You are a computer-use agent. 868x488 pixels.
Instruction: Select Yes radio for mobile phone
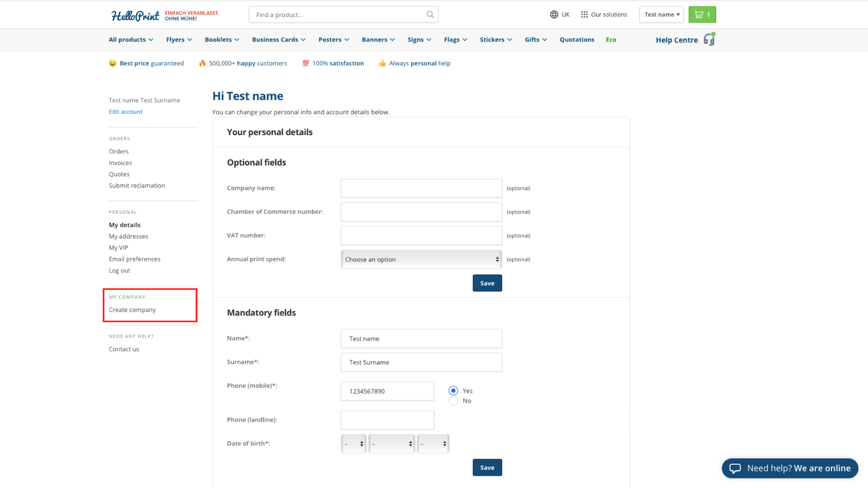(x=454, y=390)
